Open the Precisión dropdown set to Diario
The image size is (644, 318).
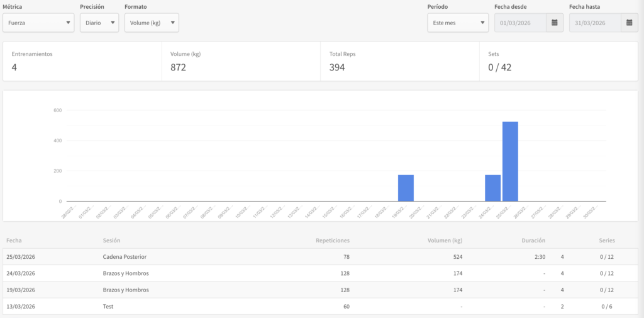tap(99, 23)
